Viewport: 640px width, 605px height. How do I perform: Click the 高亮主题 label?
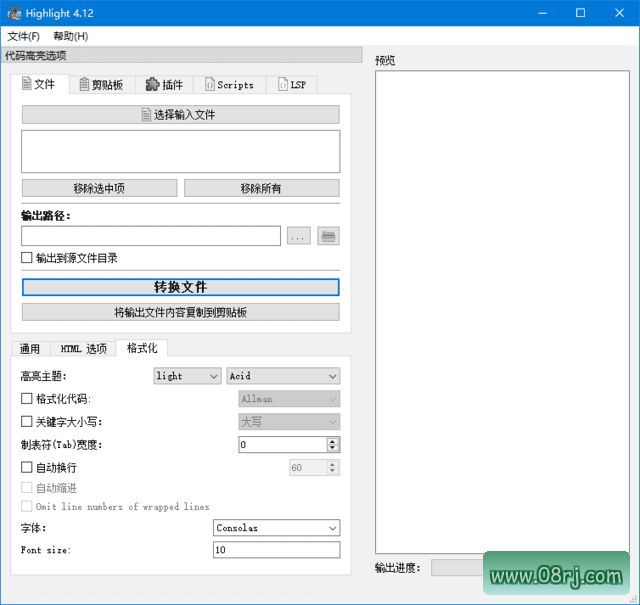(x=43, y=376)
